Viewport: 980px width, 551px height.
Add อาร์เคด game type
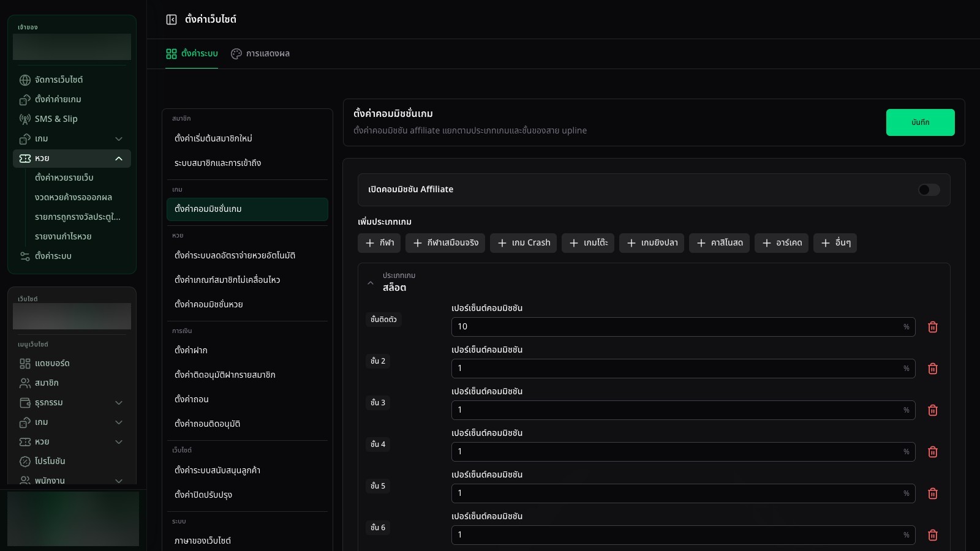point(782,243)
